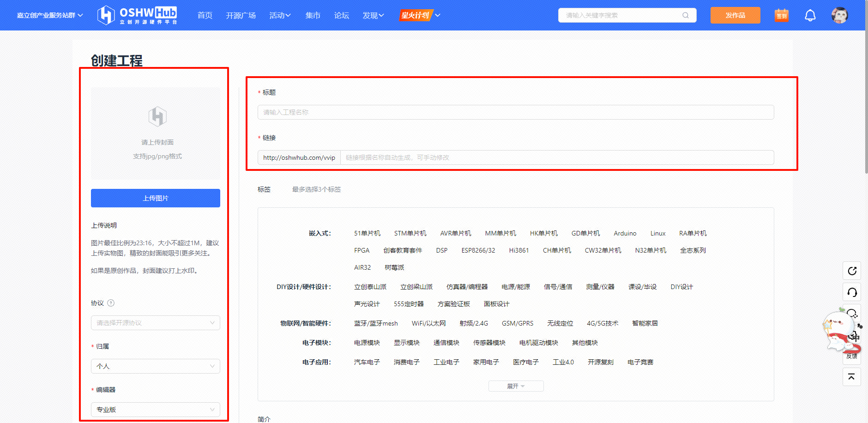Select the 蓝牙/蓝牙mesh tag

(376, 323)
